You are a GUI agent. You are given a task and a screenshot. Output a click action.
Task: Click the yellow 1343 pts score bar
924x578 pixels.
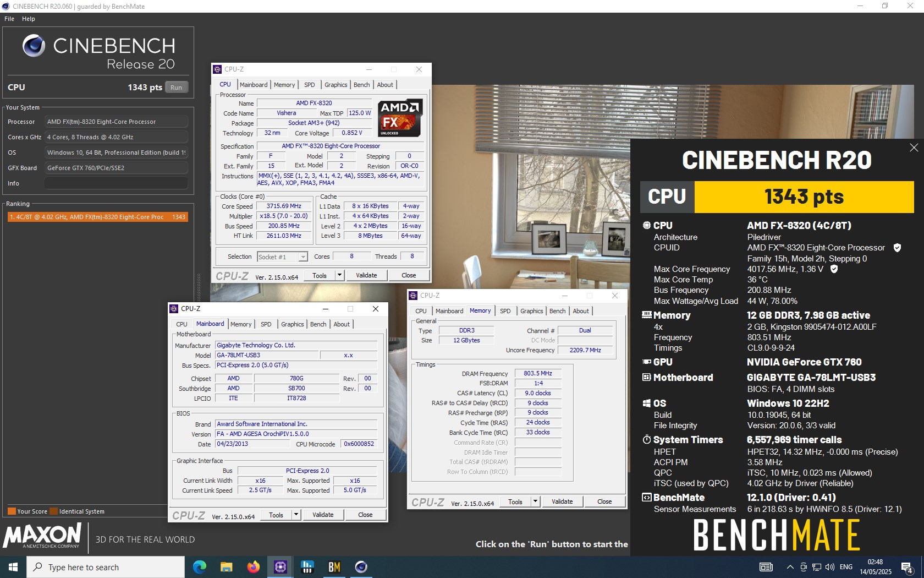coord(804,197)
